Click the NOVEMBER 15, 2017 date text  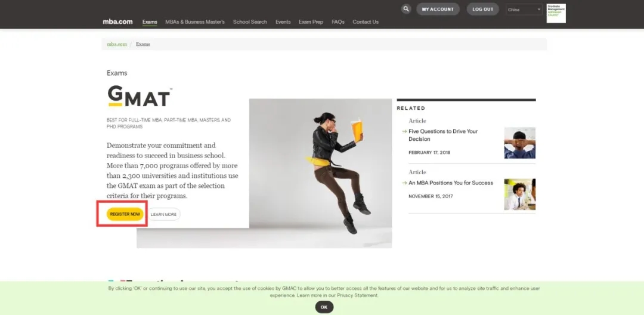pyautogui.click(x=431, y=196)
